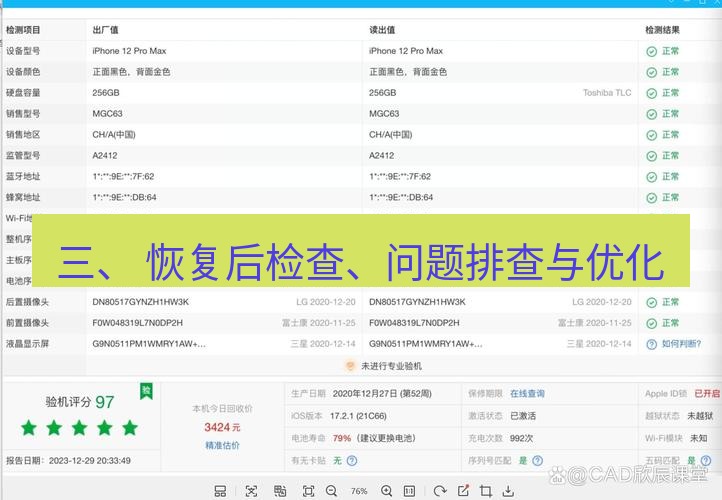This screenshot has height=500, width=722.
Task: Click the production date 2020年12月27日 (第52周)
Action: [382, 394]
